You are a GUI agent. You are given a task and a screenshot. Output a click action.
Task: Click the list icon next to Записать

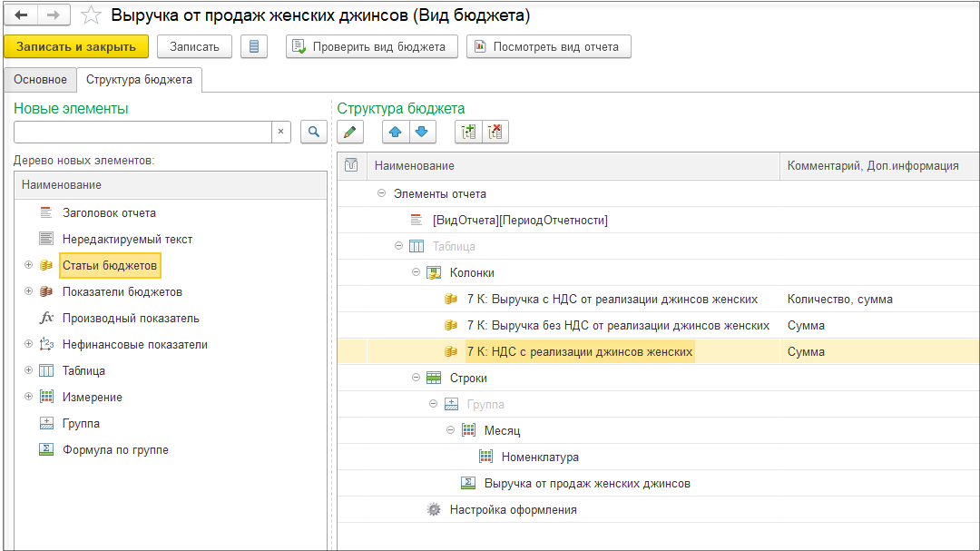click(x=253, y=46)
